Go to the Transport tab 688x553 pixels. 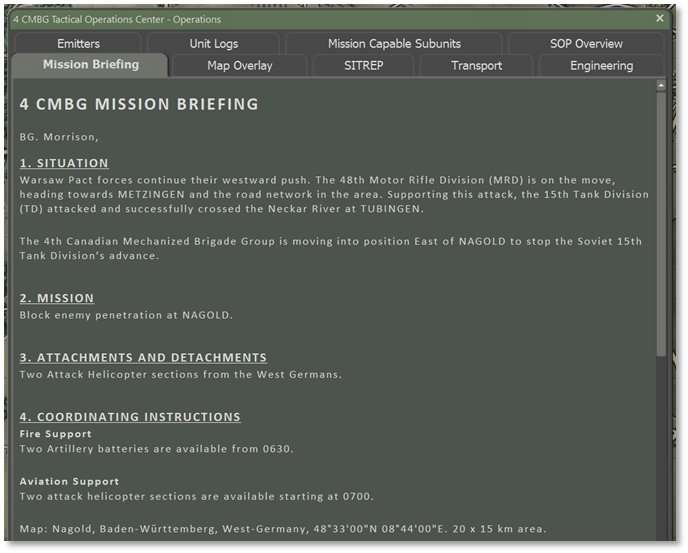pos(476,66)
